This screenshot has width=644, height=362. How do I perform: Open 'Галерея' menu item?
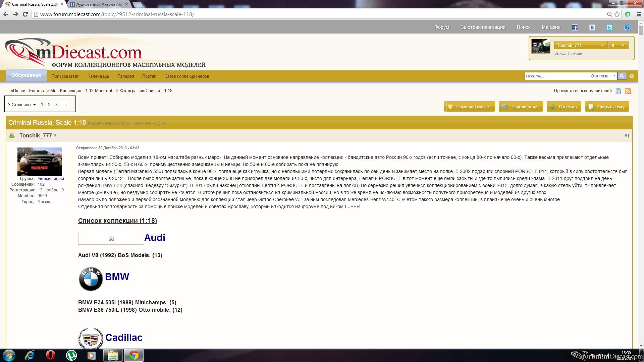coord(126,76)
